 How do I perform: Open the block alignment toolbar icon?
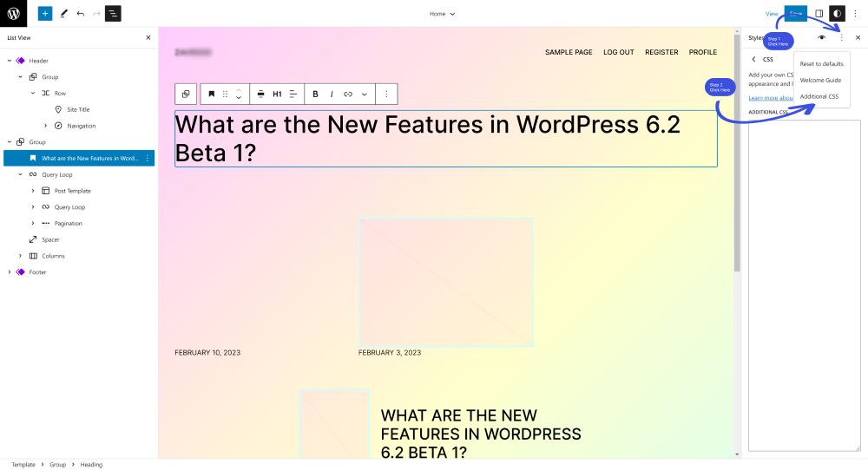coord(260,94)
